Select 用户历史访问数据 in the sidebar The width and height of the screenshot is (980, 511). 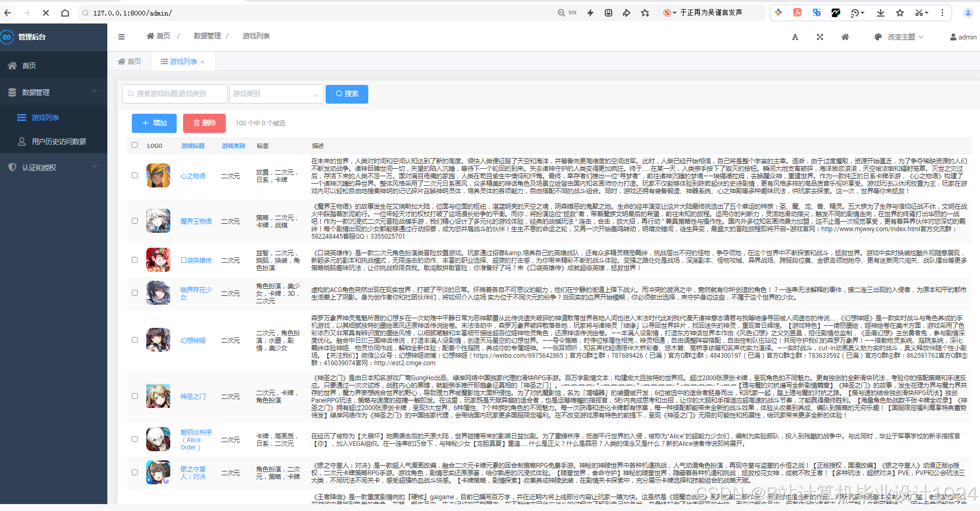point(53,141)
